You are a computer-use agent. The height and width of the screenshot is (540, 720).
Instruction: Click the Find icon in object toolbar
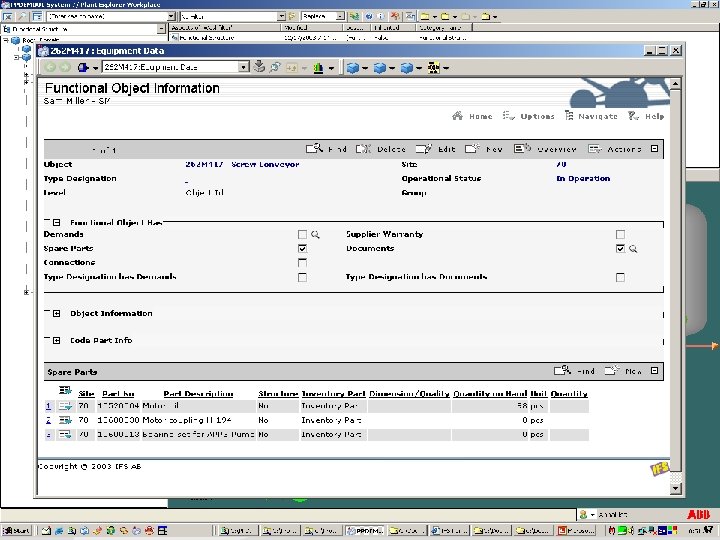coord(315,149)
